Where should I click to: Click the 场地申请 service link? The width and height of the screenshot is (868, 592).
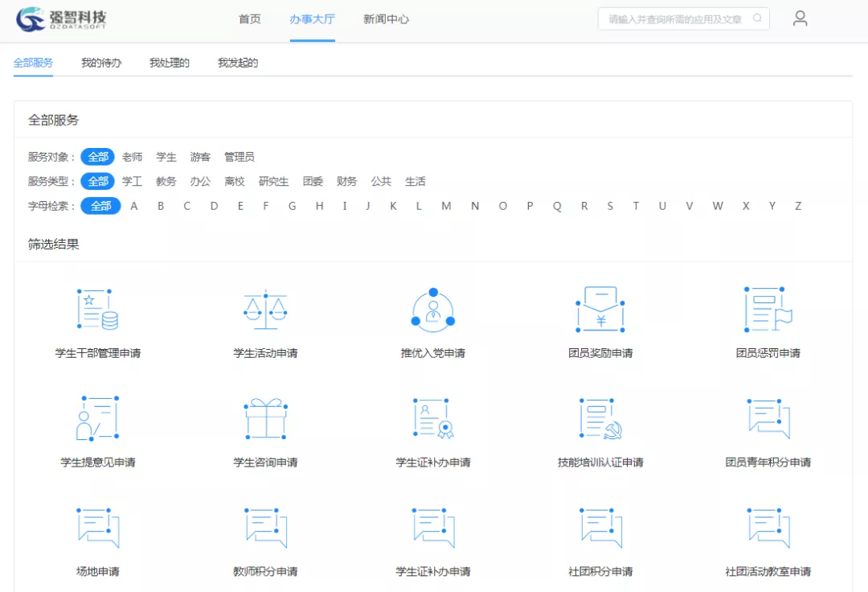pyautogui.click(x=97, y=572)
